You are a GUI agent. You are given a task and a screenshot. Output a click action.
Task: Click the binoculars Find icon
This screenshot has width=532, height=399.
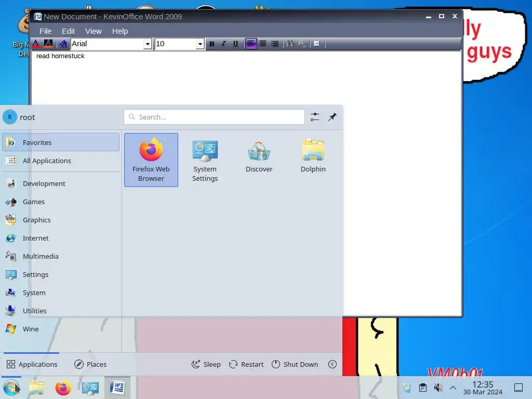290,44
